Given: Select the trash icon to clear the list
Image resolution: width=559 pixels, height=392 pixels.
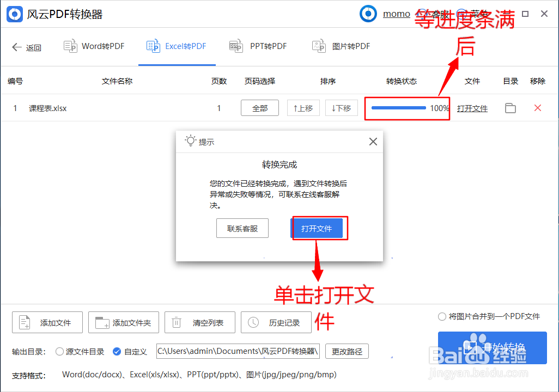Looking at the screenshot, I should coord(177,322).
